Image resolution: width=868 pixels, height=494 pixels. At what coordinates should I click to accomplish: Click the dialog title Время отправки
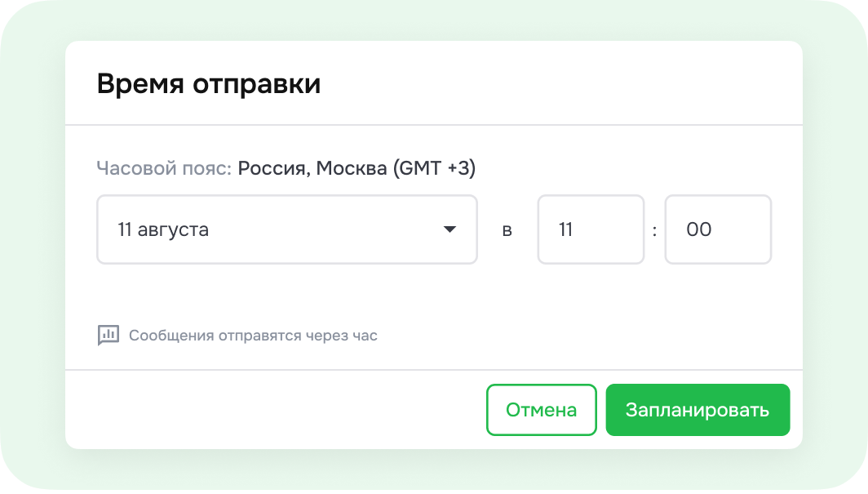point(210,82)
